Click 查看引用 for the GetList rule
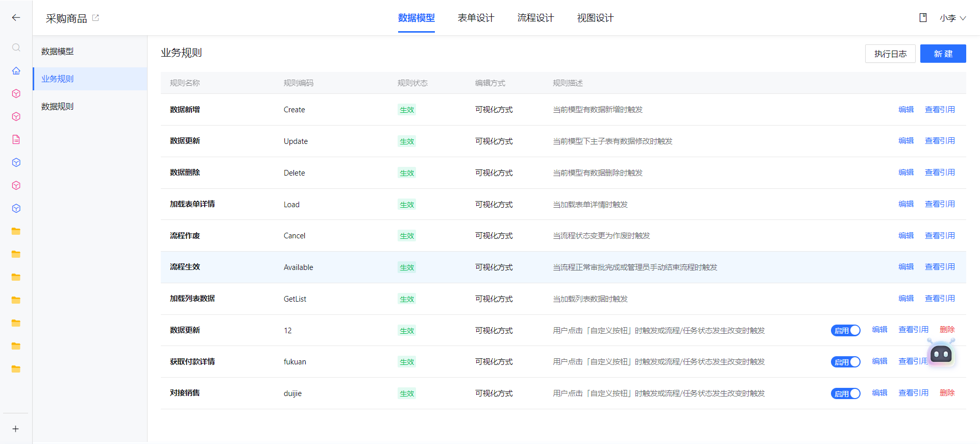The width and height of the screenshot is (980, 444). [x=940, y=298]
